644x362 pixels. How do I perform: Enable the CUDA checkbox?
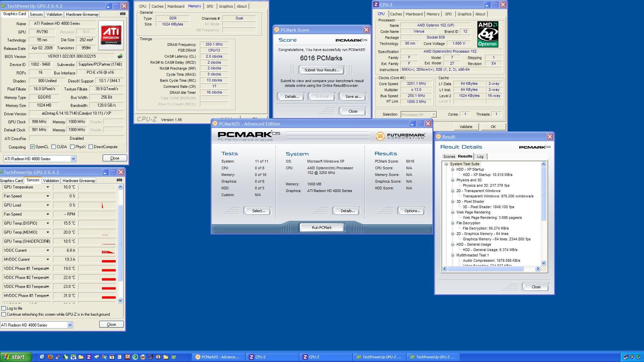click(54, 147)
